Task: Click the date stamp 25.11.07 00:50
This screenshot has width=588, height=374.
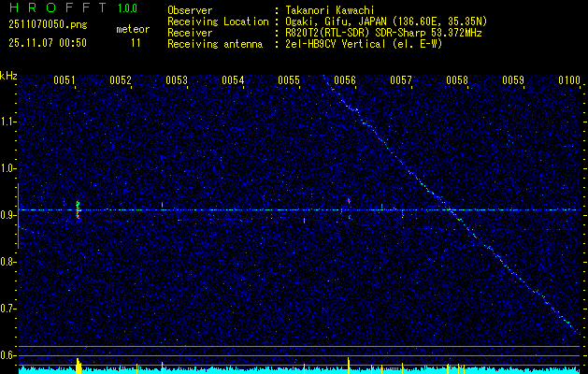Action: pos(47,43)
